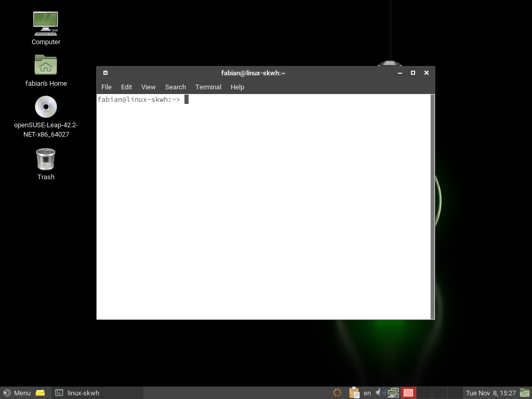Switch to the second workspace in the pager
The width and height of the screenshot is (532, 399).
point(424,393)
